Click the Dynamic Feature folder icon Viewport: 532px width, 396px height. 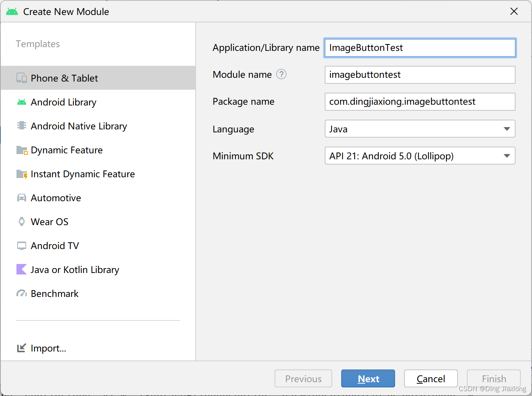(22, 150)
